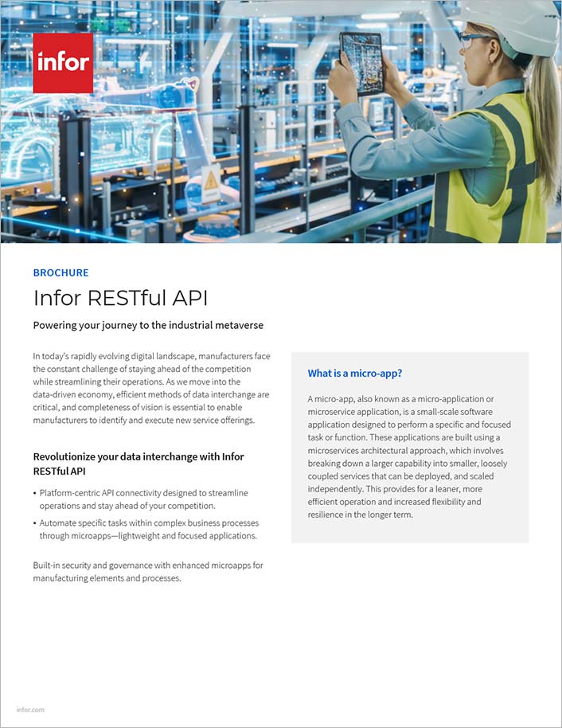Click the red Infor logo
Viewport: 562px width, 728px height.
[63, 63]
